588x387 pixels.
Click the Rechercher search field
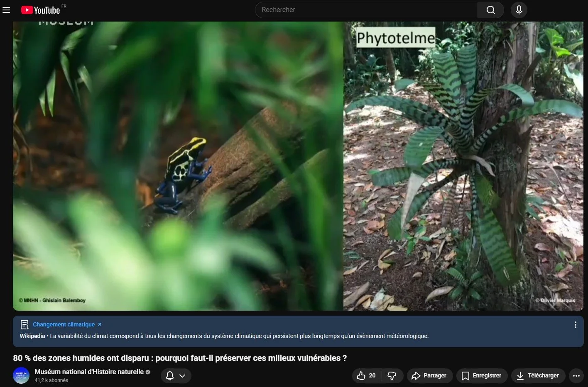366,10
